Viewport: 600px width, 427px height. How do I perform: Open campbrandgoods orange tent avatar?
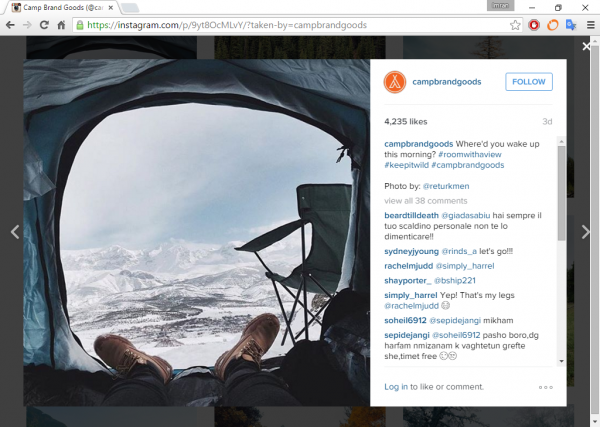click(395, 82)
